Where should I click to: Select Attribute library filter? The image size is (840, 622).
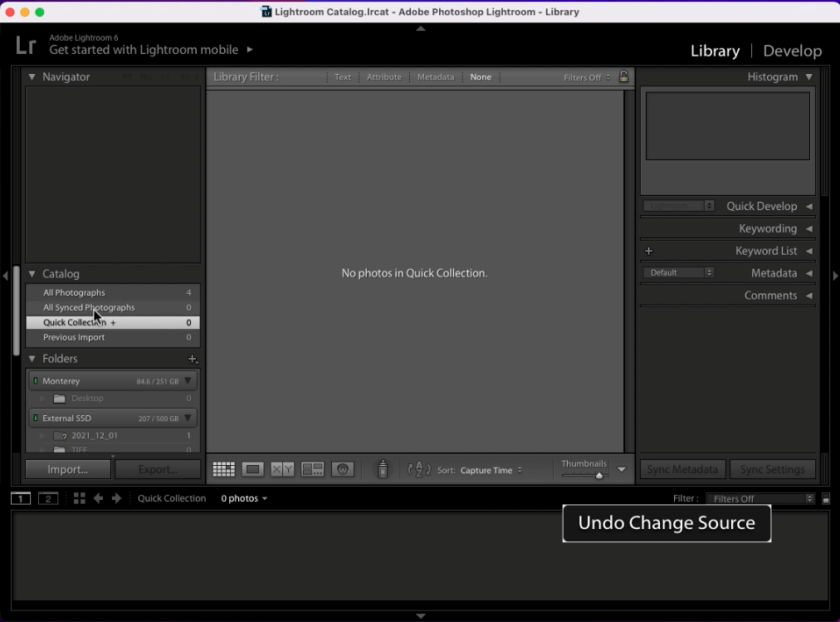click(384, 77)
